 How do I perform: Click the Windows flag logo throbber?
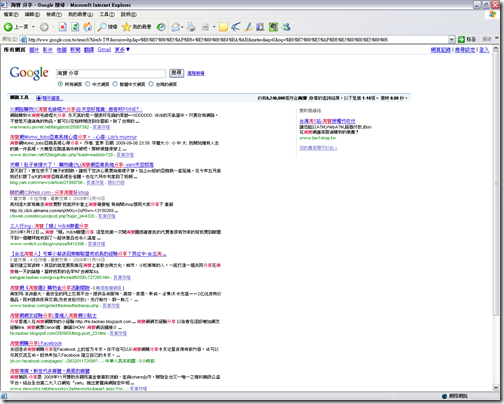(x=493, y=14)
